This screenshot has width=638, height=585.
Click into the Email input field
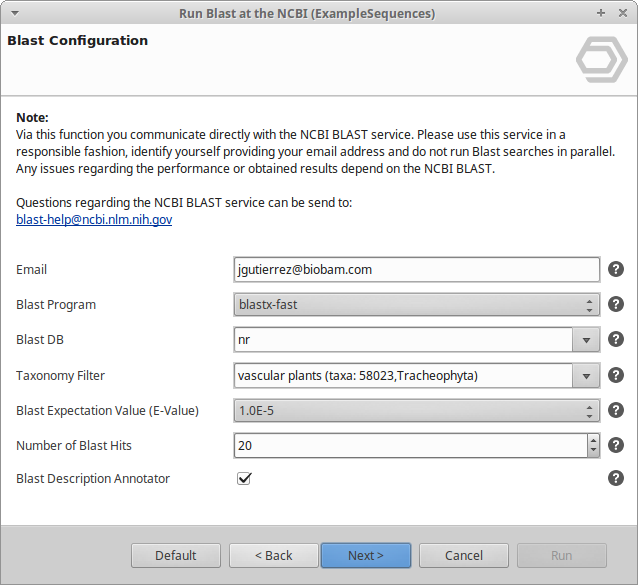(416, 269)
